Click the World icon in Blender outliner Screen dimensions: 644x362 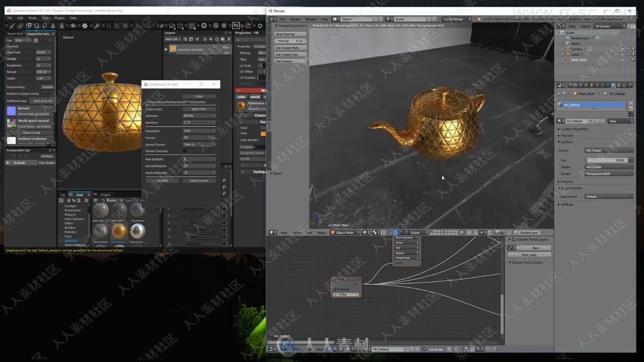point(568,43)
